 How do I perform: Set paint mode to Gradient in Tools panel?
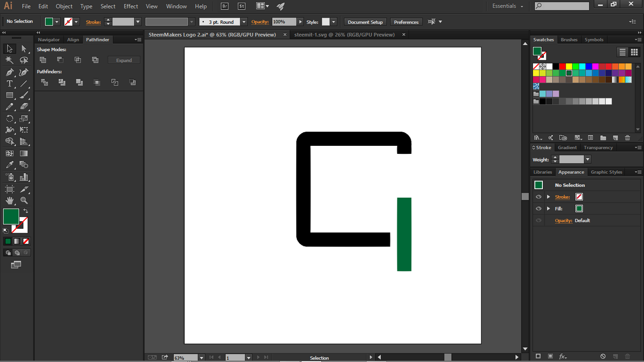pyautogui.click(x=17, y=241)
